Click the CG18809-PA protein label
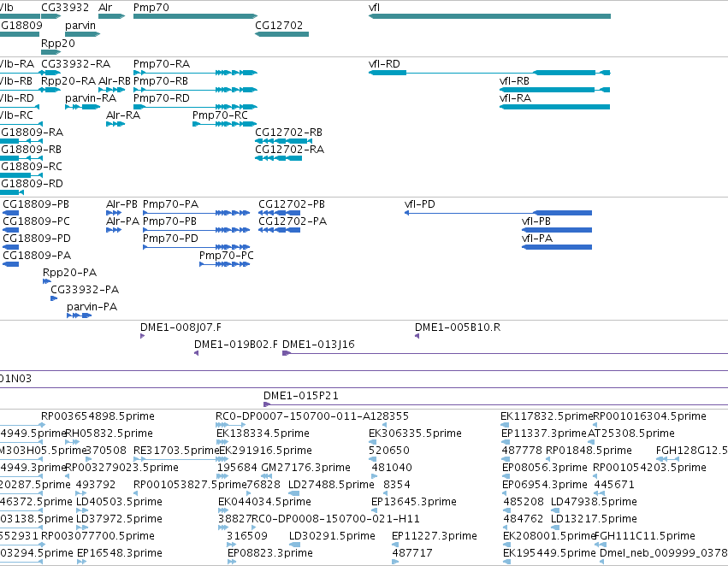 point(37,256)
